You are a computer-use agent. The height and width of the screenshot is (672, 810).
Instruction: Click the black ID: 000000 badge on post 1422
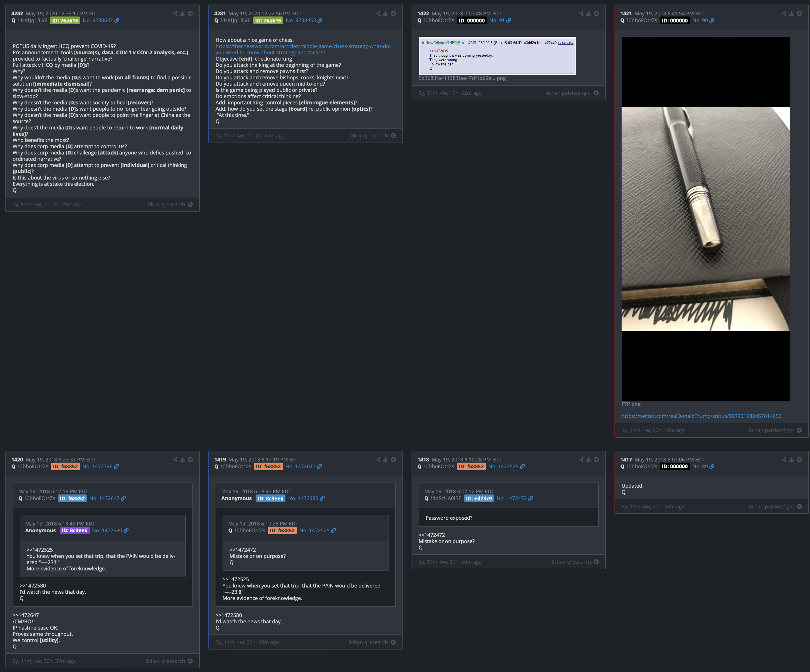[472, 20]
